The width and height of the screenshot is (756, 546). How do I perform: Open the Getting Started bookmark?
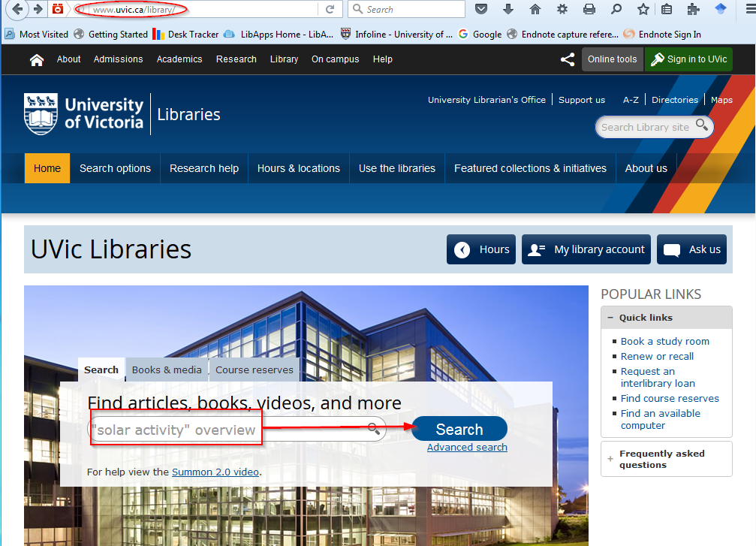tap(111, 35)
